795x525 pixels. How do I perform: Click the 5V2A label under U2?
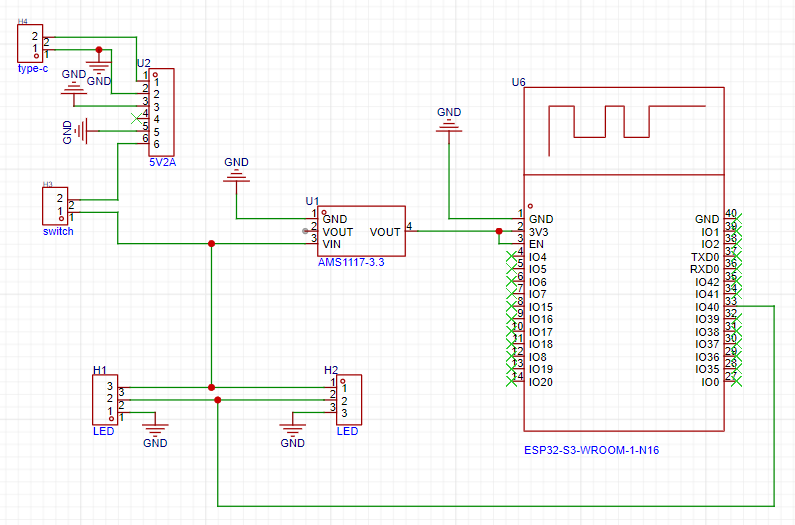click(162, 162)
